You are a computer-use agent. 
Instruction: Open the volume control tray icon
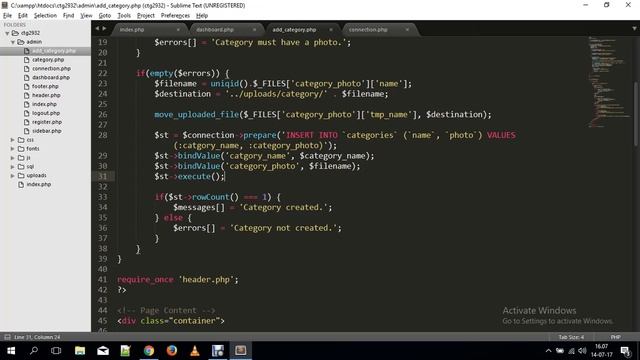tap(582, 351)
